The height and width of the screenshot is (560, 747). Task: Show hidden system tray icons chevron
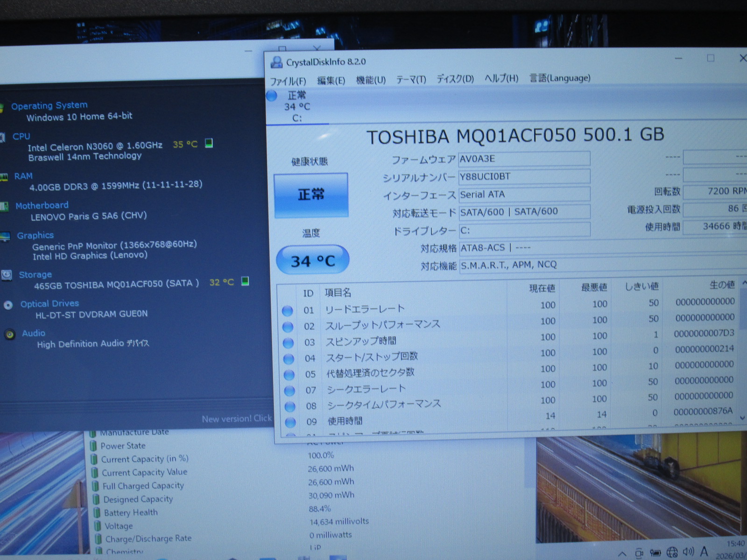coord(622,554)
